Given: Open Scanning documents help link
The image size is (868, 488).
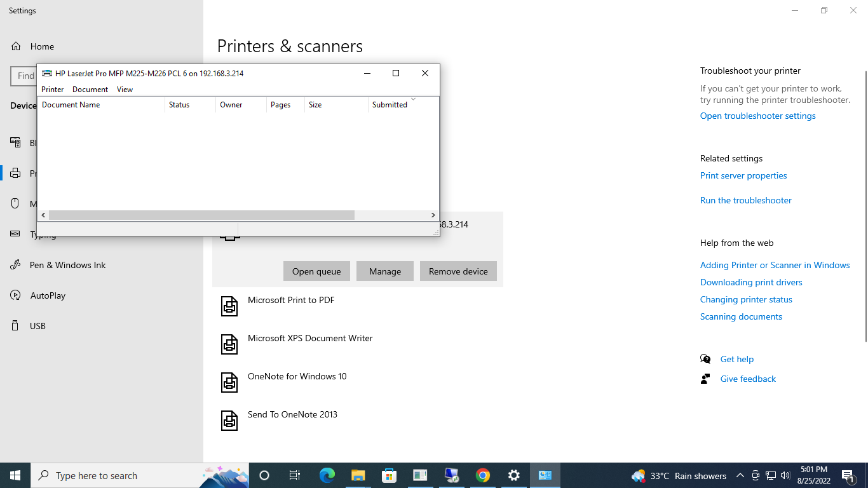Looking at the screenshot, I should 741,316.
